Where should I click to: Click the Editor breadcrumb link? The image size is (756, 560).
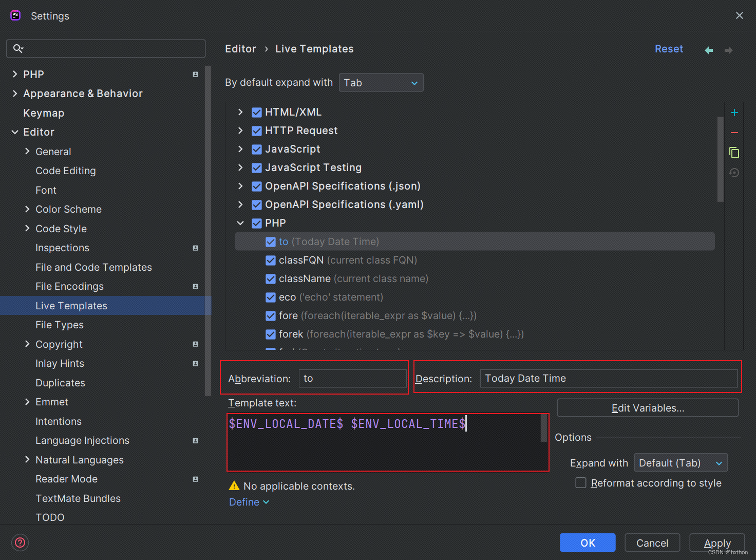click(240, 49)
